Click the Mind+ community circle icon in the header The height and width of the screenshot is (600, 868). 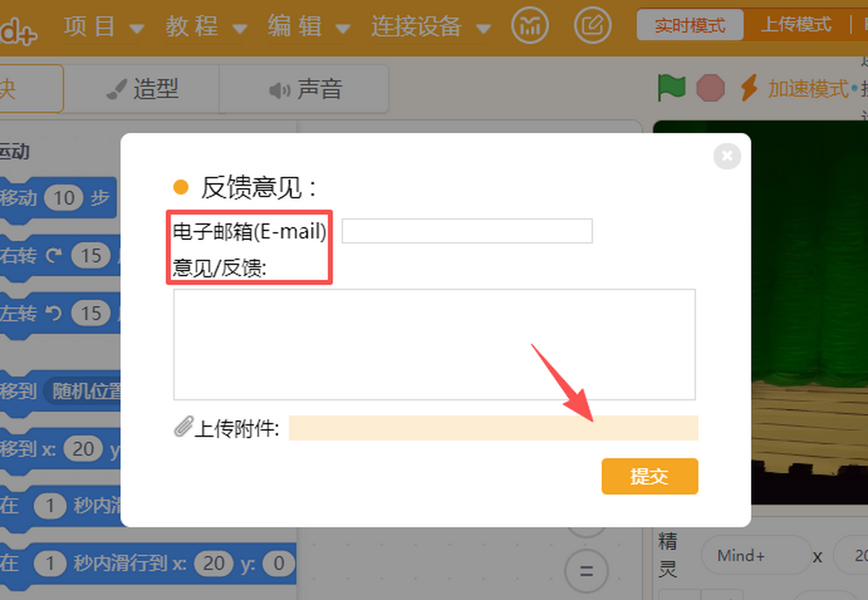pos(530,25)
